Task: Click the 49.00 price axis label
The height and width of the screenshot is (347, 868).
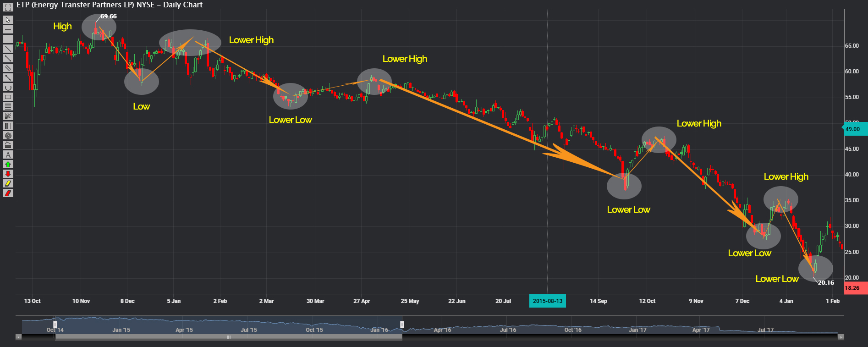Action: point(854,129)
